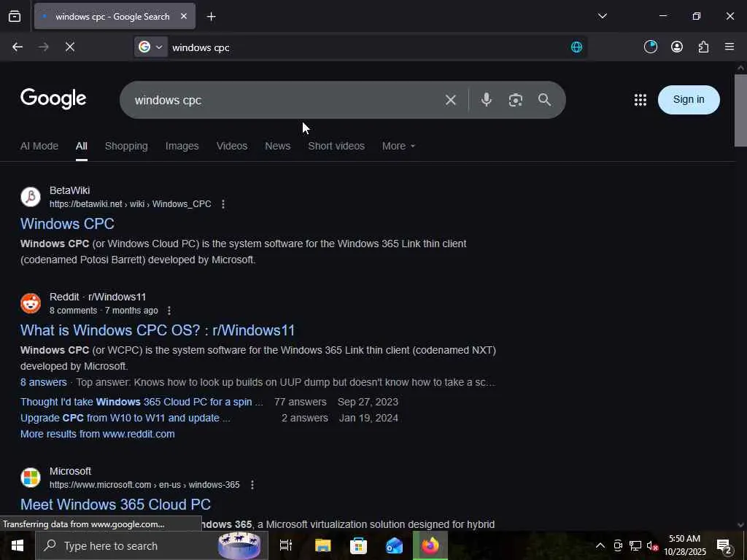Expand the list all tabs chevron

[602, 16]
